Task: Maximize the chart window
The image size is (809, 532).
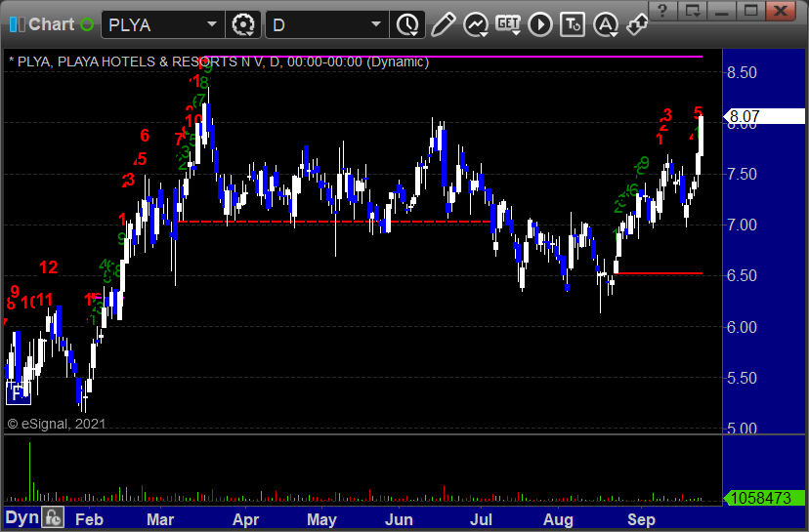Action: (750, 11)
